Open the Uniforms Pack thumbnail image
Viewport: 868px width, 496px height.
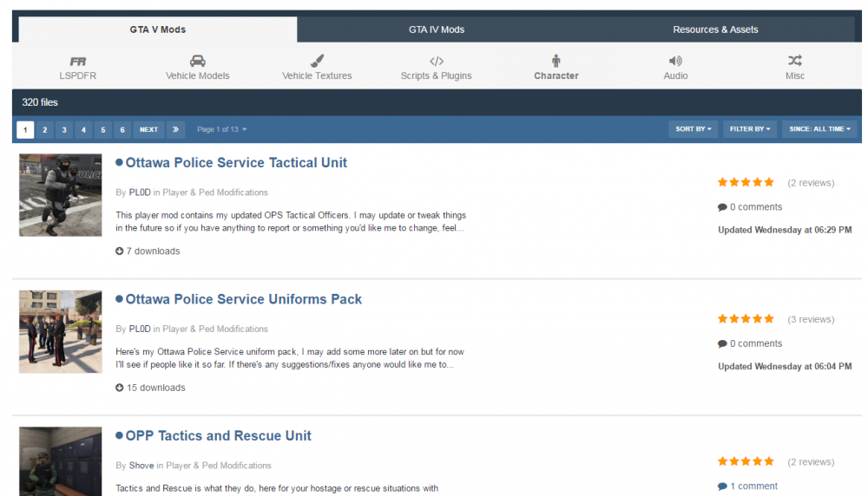(x=61, y=332)
